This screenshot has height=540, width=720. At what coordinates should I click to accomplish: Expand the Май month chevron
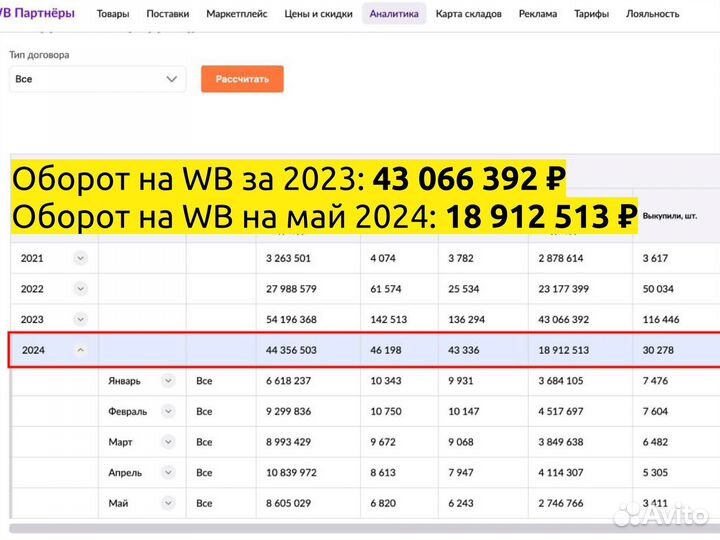pyautogui.click(x=168, y=502)
